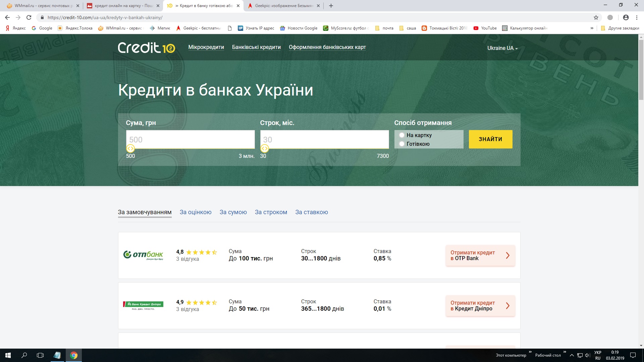This screenshot has height=362, width=644.
Task: Sort results 'За строком'
Action: click(271, 212)
